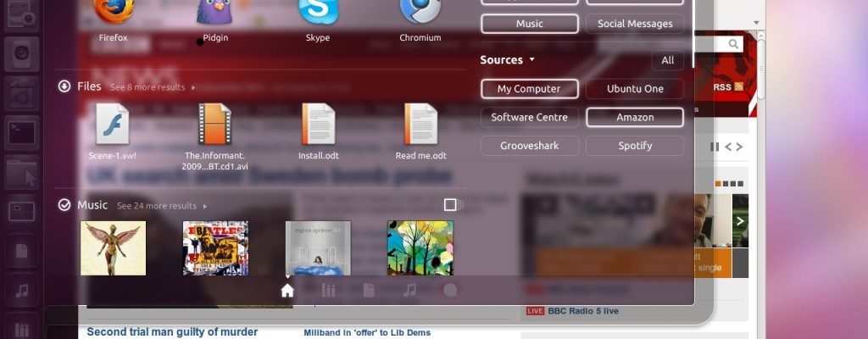The width and height of the screenshot is (868, 339).
Task: Launch Firefox from the Dash results
Action: click(x=112, y=12)
